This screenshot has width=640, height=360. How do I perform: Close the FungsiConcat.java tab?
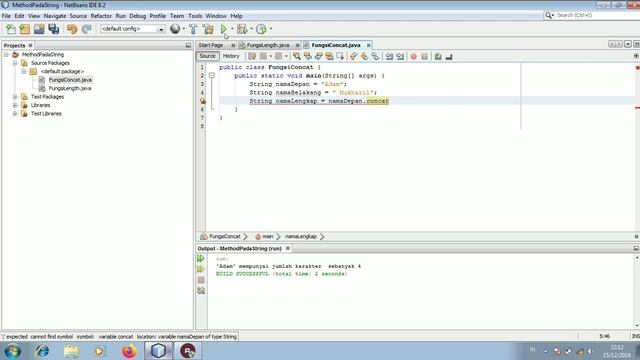(369, 45)
